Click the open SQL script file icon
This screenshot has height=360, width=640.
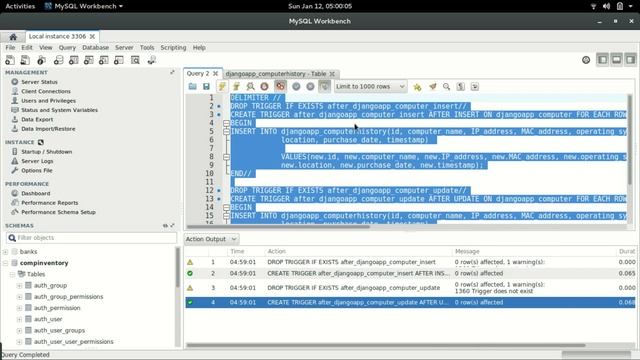click(x=25, y=60)
